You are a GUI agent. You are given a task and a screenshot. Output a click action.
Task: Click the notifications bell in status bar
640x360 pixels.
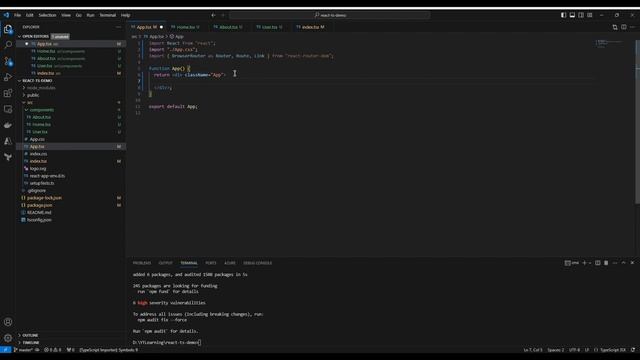pyautogui.click(x=633, y=350)
